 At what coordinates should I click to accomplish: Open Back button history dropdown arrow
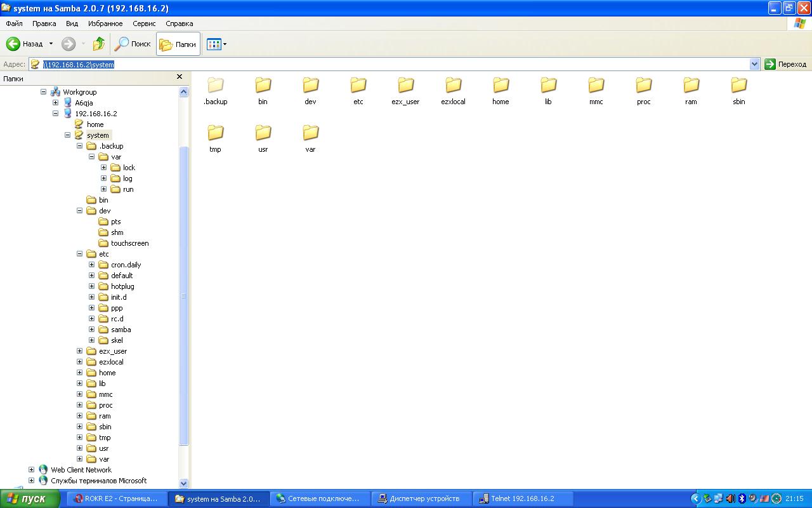[x=51, y=44]
